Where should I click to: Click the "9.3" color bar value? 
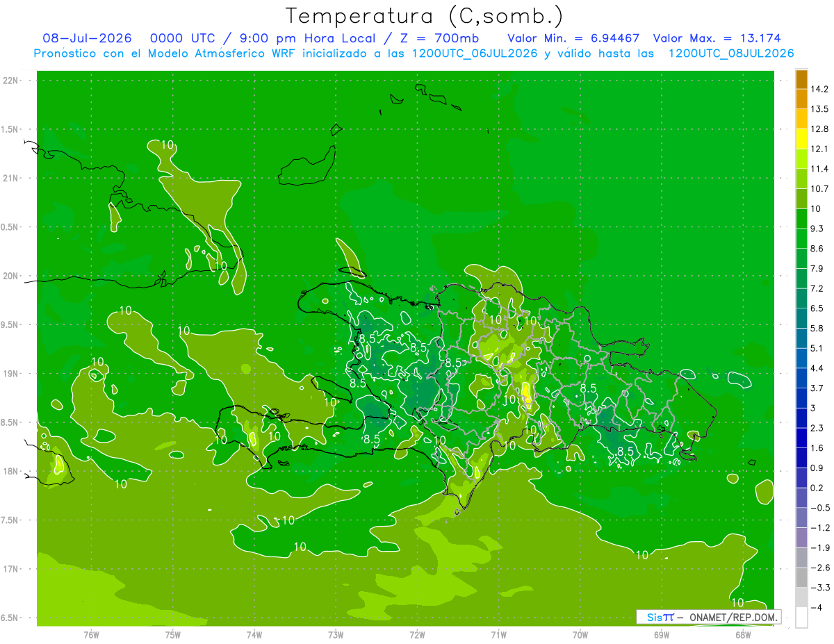click(818, 229)
